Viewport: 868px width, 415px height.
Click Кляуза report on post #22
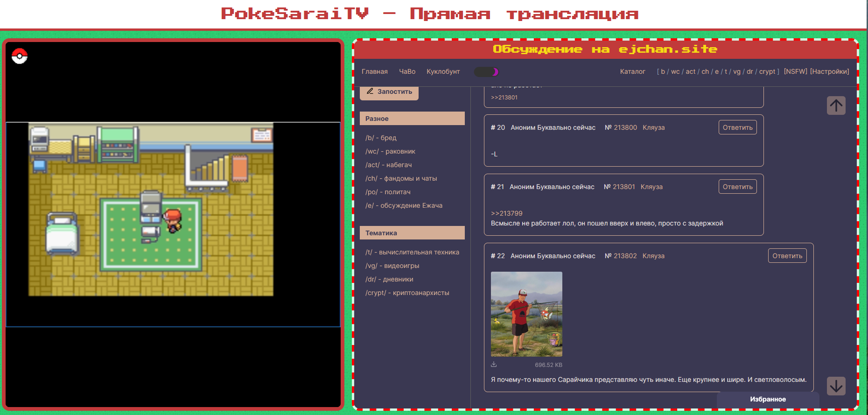pyautogui.click(x=653, y=256)
